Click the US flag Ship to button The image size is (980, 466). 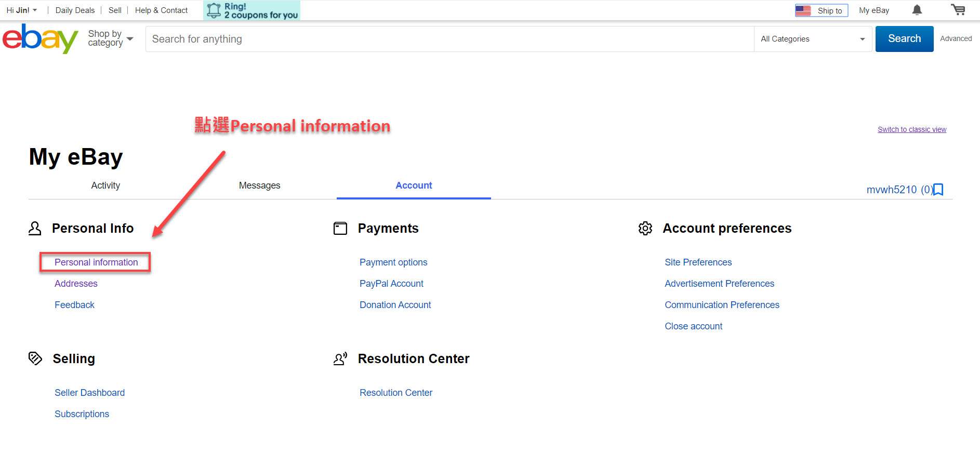point(821,10)
